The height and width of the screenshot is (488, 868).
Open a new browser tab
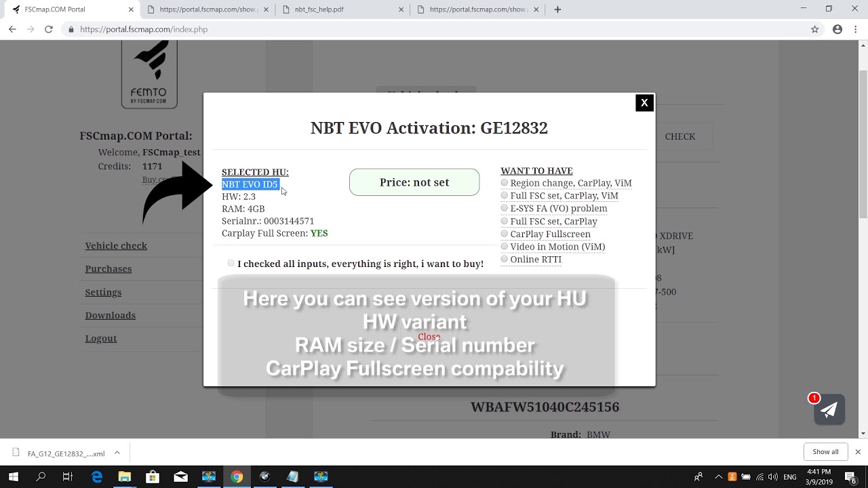pyautogui.click(x=557, y=9)
